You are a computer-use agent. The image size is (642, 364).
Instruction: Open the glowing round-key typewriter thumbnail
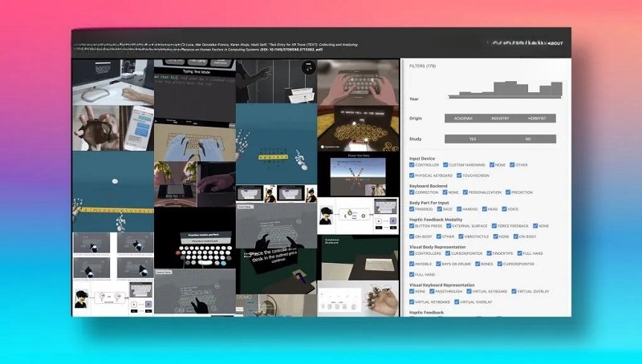coord(358,128)
